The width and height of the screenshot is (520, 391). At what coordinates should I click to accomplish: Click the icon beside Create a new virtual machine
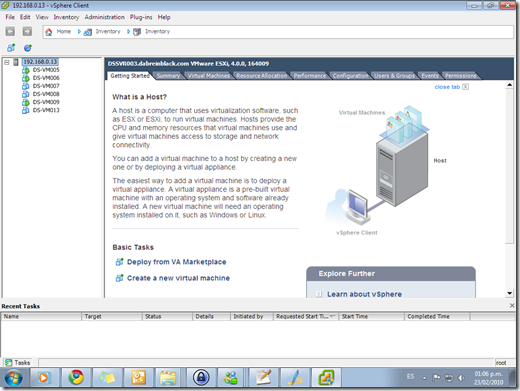(x=119, y=278)
